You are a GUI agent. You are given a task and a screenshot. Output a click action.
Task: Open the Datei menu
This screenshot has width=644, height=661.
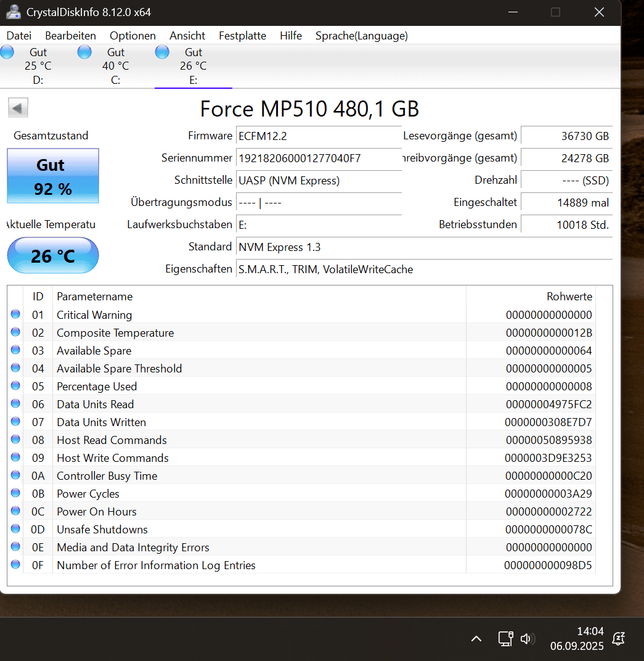click(19, 36)
